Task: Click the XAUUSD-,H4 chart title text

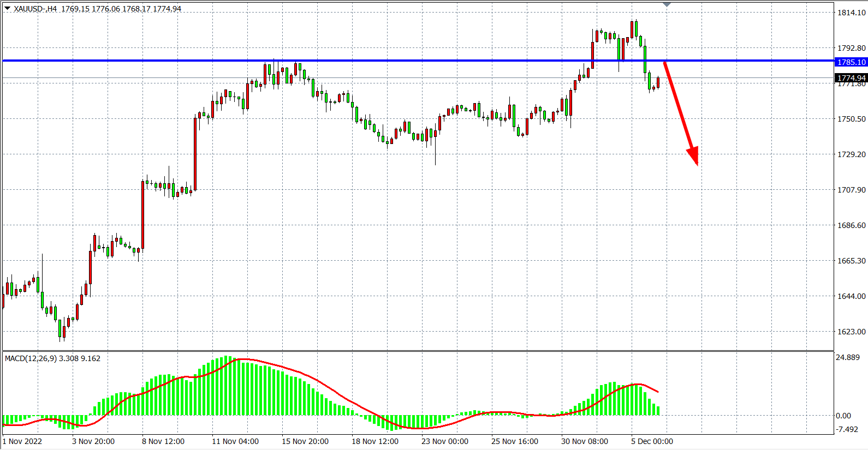Action: [35, 9]
